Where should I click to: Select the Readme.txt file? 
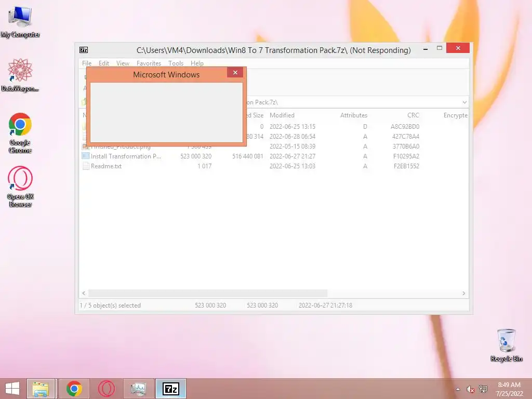pyautogui.click(x=106, y=166)
